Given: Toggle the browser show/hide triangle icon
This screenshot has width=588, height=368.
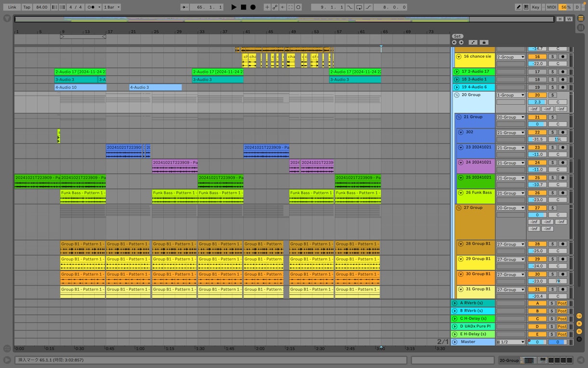Looking at the screenshot, I should point(7,18).
